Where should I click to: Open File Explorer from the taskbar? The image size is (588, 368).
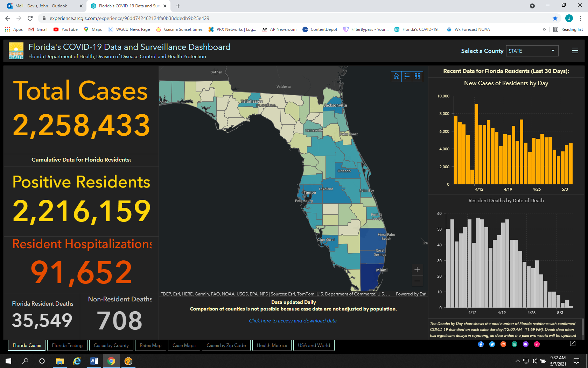click(60, 361)
